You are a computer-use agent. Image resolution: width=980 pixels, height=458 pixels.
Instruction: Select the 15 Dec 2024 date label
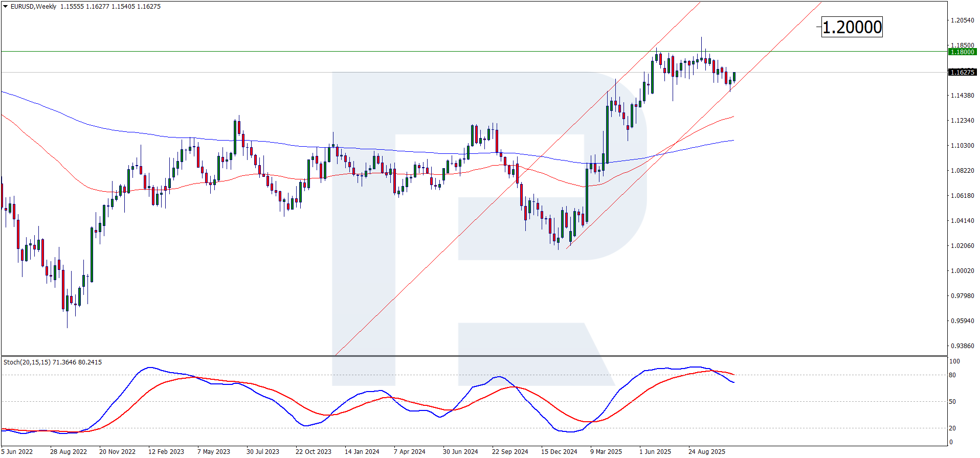point(559,451)
